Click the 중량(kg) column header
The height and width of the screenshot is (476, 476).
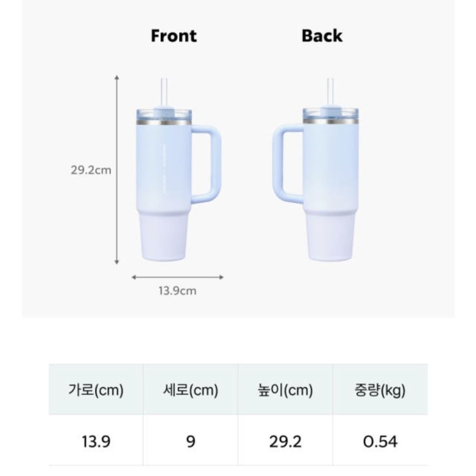(x=380, y=390)
